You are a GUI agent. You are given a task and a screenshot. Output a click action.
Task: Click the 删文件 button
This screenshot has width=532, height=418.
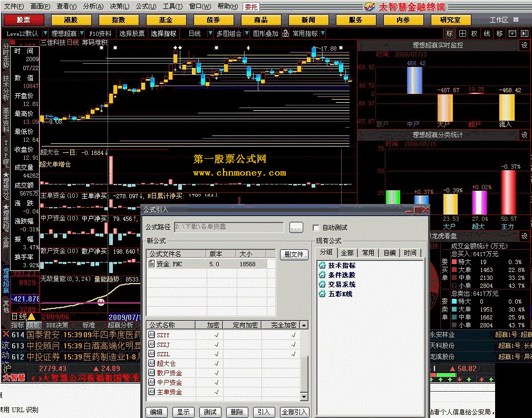pos(294,255)
